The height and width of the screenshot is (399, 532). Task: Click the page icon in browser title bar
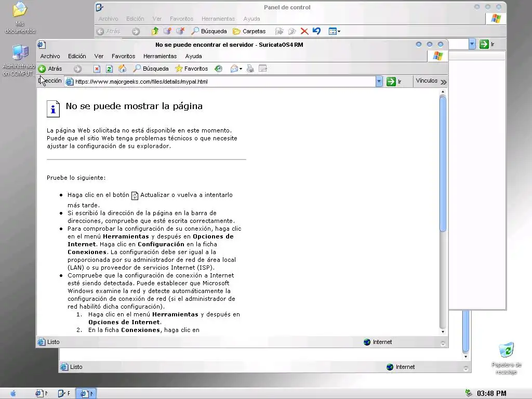pyautogui.click(x=42, y=45)
